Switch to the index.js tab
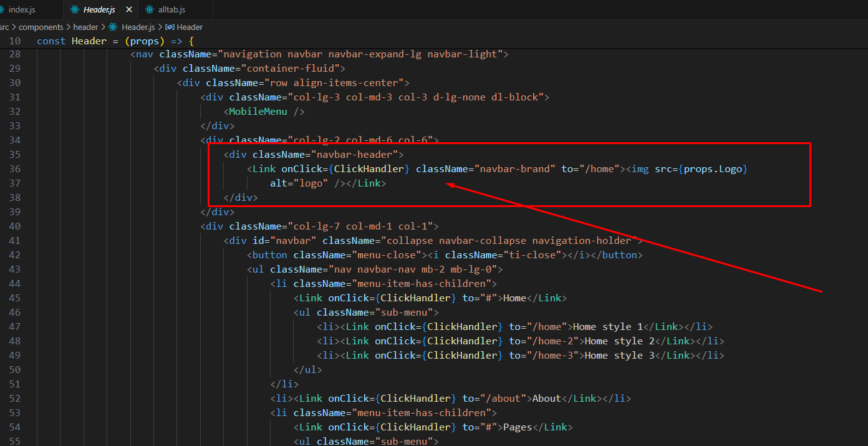This screenshot has width=868, height=446. click(22, 10)
